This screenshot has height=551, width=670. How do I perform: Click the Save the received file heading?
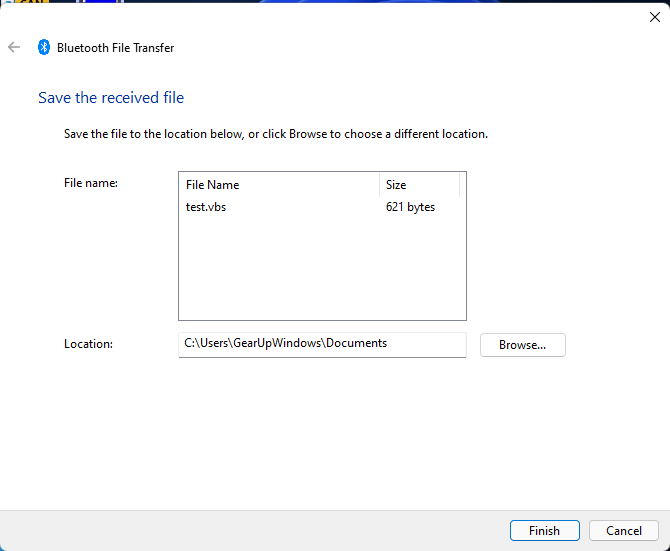111,98
